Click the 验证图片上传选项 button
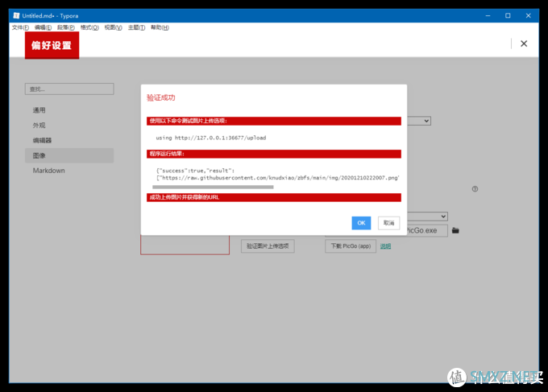Screen dimensions: 548x392 [268, 246]
